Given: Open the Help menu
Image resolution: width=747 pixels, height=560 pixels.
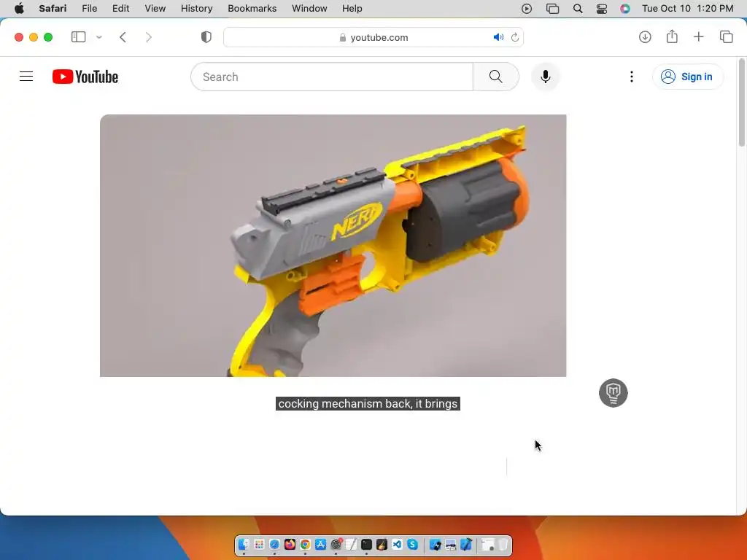Looking at the screenshot, I should pos(352,9).
